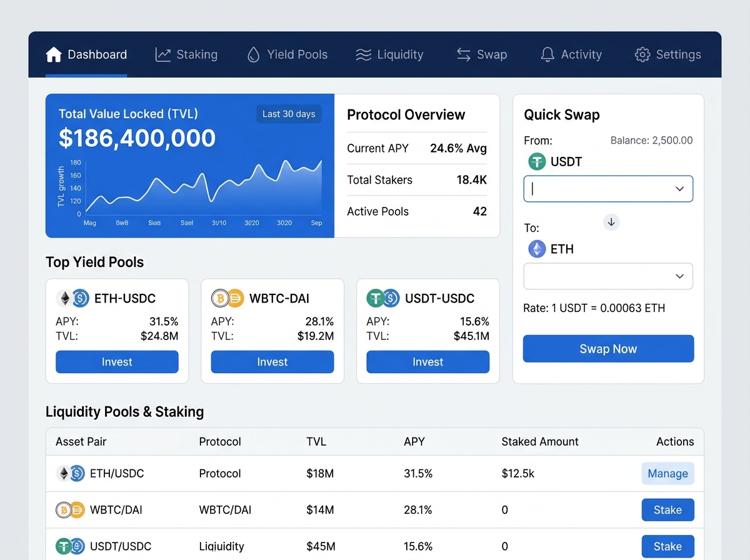The height and width of the screenshot is (560, 750).
Task: Invest in the WBTC-DAI pool
Action: point(272,362)
